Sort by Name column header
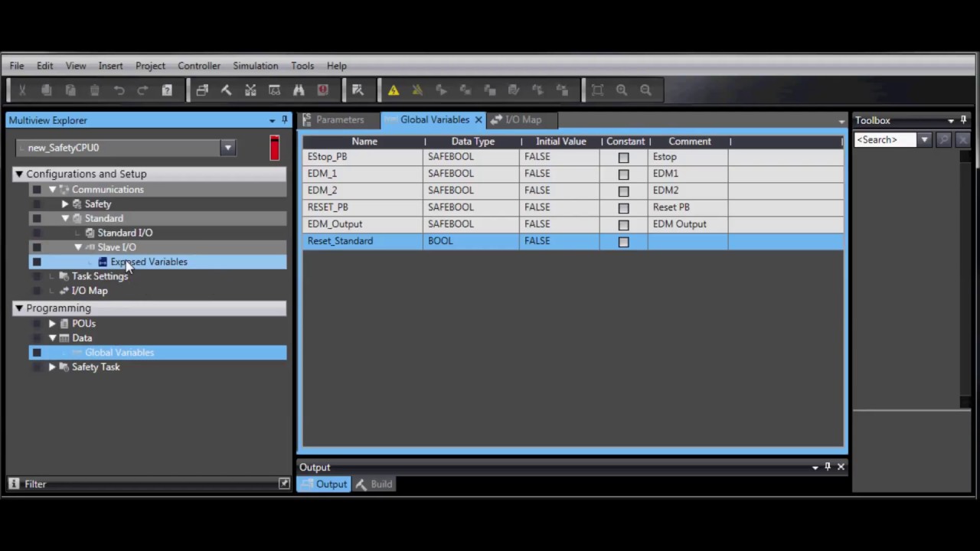The height and width of the screenshot is (551, 980). (x=364, y=142)
